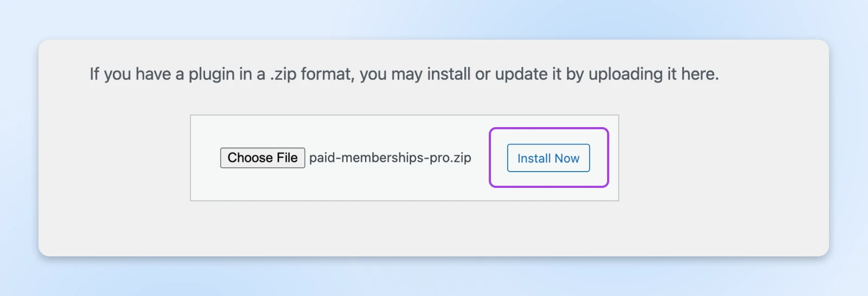Click the opening word "If" of the instructions
868x296 pixels.
click(x=94, y=74)
